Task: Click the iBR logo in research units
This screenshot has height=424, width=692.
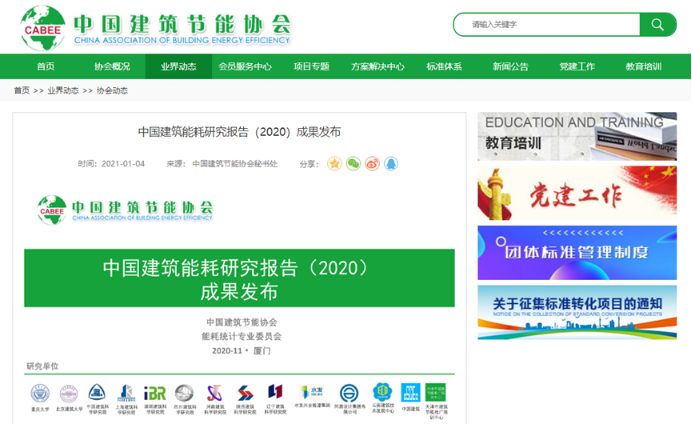Action: (x=155, y=393)
